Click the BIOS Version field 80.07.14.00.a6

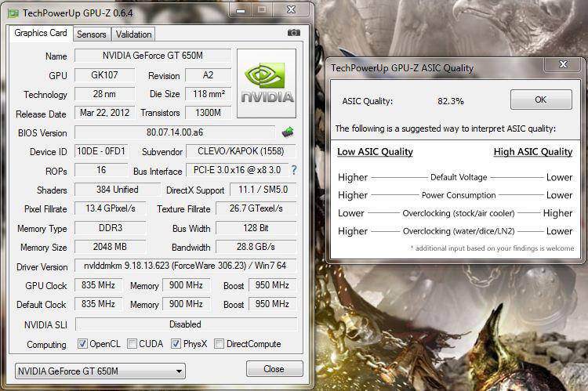point(175,132)
